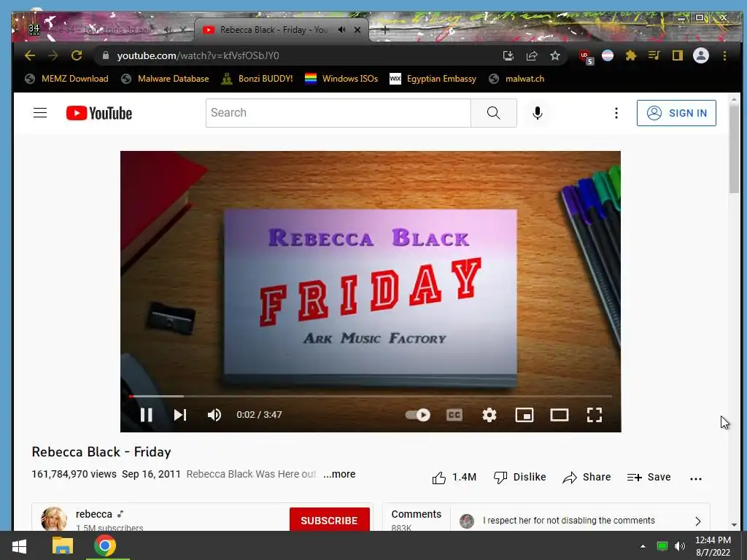Click the install/download page icon in address bar
The width and height of the screenshot is (747, 560).
point(508,55)
